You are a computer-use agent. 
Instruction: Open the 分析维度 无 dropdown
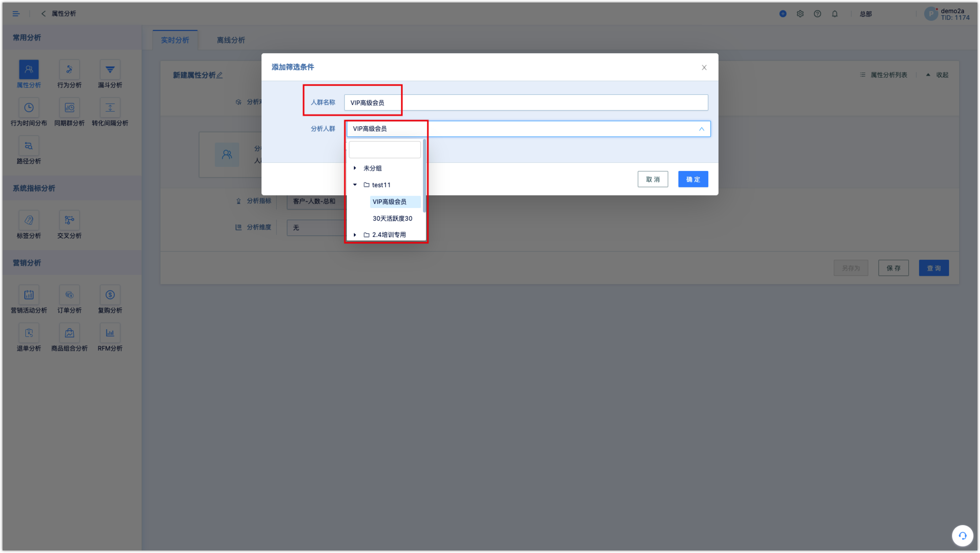316,227
